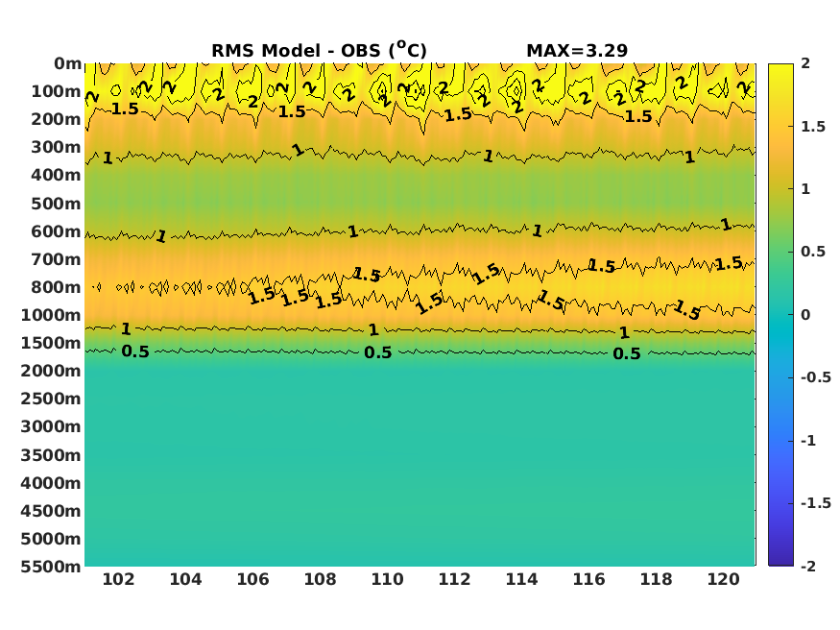Click the "MAX=3.29" text above the plot
The height and width of the screenshot is (630, 840).
tap(577, 51)
